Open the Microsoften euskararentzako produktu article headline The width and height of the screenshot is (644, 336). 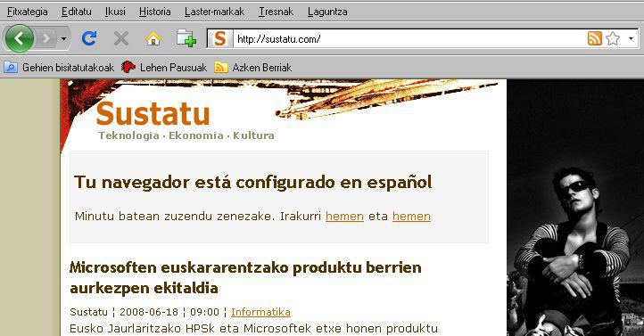[245, 278]
